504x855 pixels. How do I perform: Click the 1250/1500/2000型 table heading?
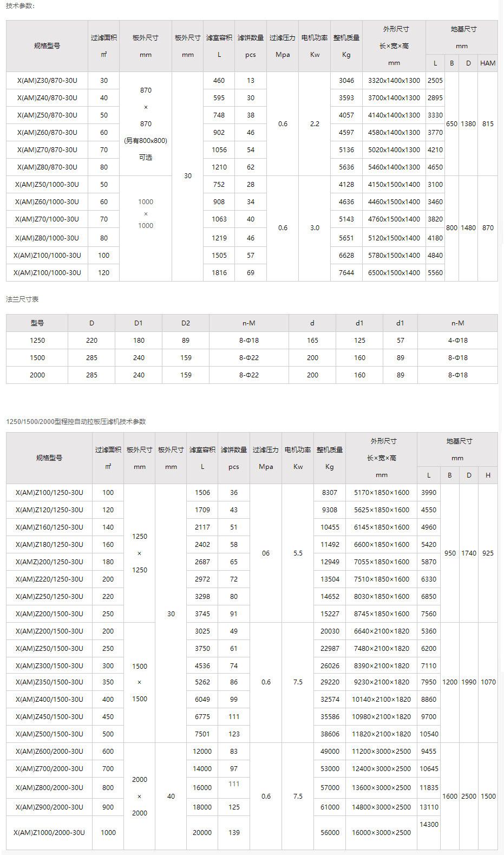(x=76, y=422)
